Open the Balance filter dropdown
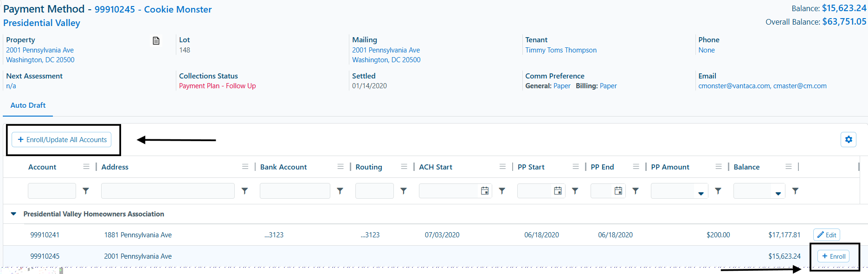 [x=778, y=192]
